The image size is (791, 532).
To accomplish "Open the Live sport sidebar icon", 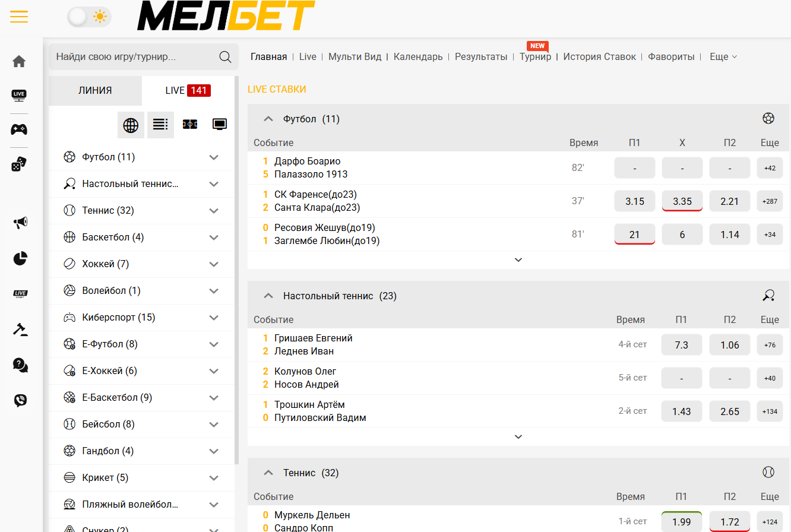I will pos(20,293).
